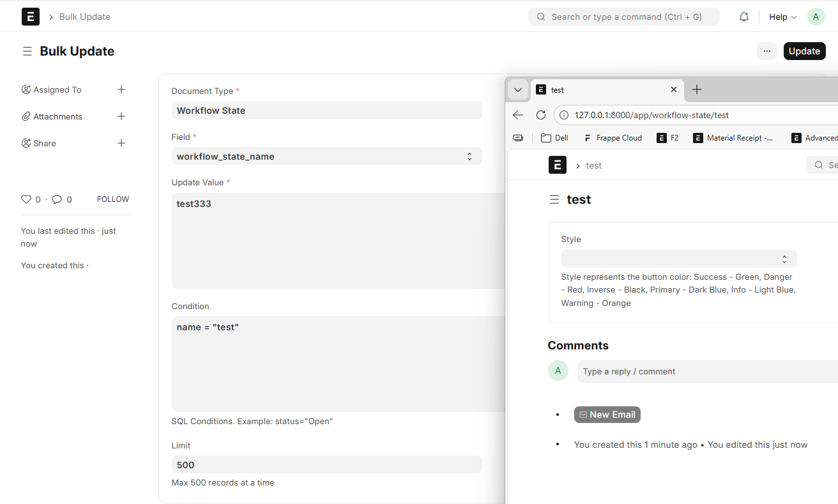Click FOLLOW in the sidebar
This screenshot has width=838, height=504.
pyautogui.click(x=113, y=199)
